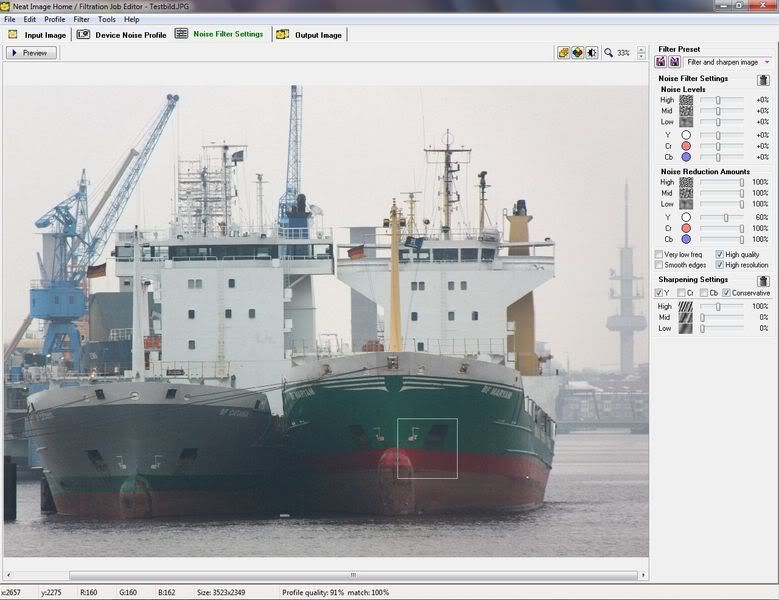Click the Noise Levels Cr red circle
The image size is (779, 600).
[x=686, y=146]
